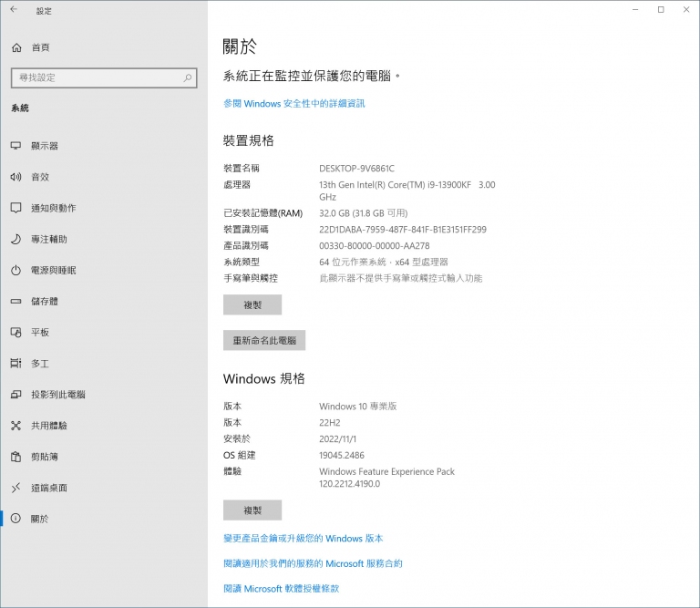Open 閱讀 Microsoft 軟體授權條款 link
The image size is (700, 608).
tap(282, 589)
